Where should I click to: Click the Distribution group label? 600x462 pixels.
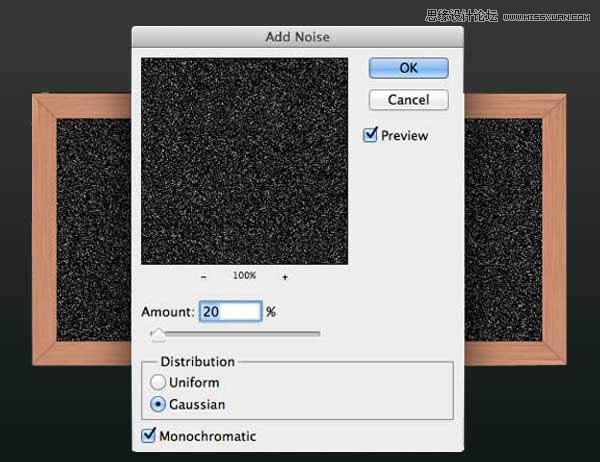(197, 362)
